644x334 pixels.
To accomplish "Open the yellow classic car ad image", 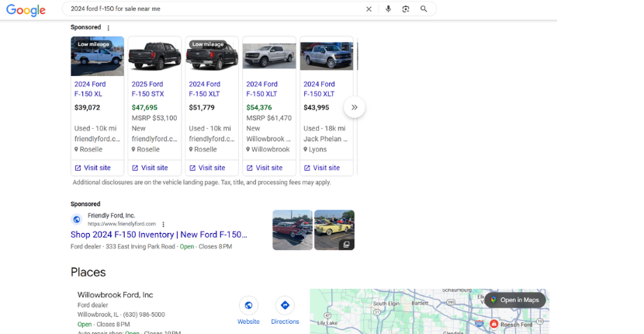I will click(334, 230).
